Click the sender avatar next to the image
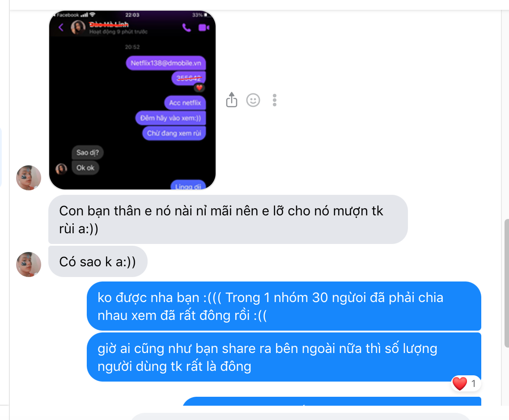 29,178
